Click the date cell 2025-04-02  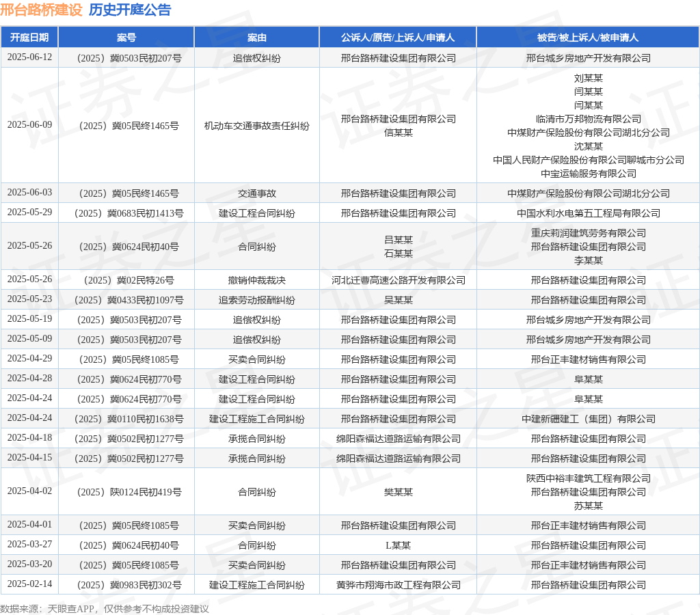(x=29, y=491)
